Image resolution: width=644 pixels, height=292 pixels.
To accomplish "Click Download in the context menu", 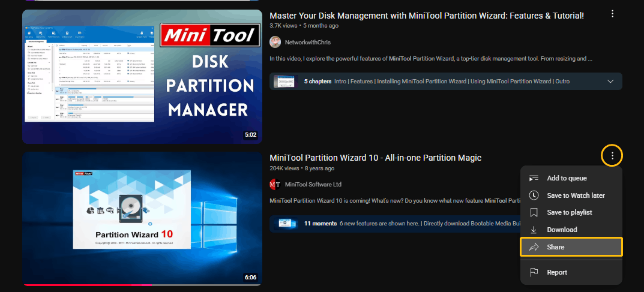I will click(x=571, y=230).
